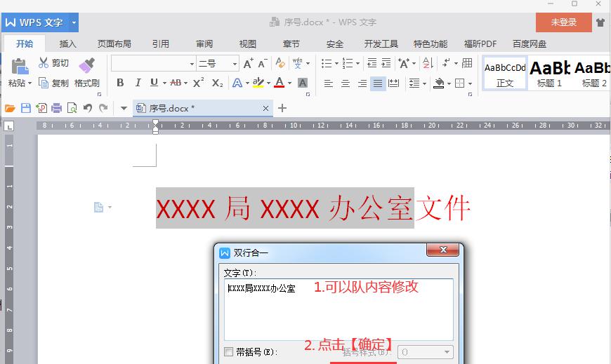
Task: Align text left
Action: tap(329, 83)
